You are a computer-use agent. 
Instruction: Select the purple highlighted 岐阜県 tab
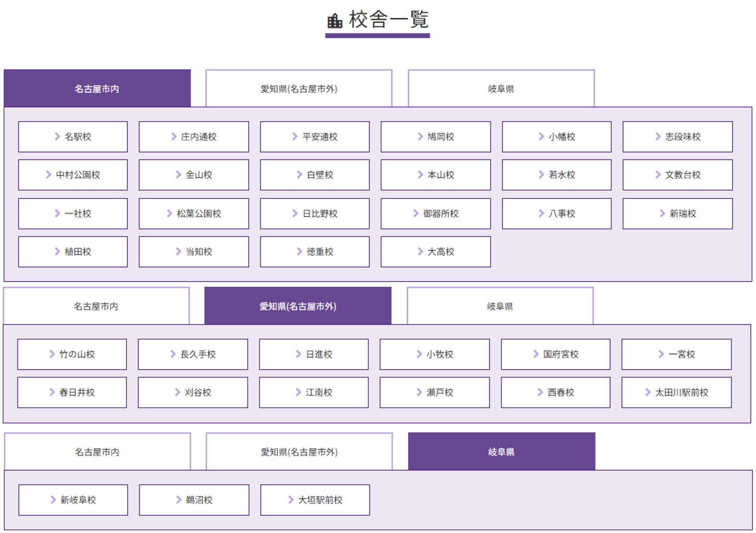[x=501, y=451]
